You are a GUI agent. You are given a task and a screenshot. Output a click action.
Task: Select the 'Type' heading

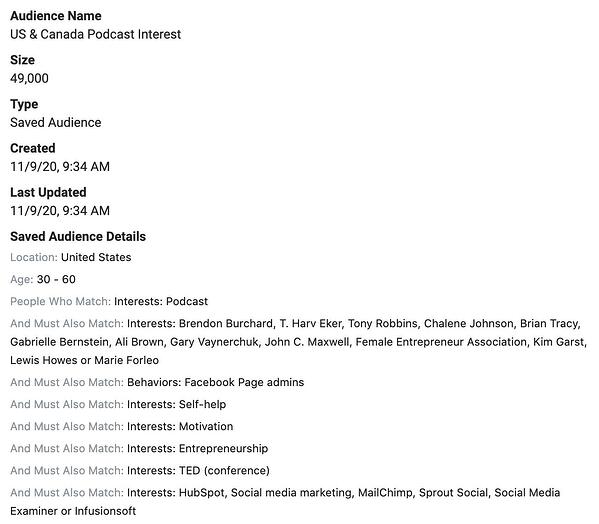click(x=24, y=104)
